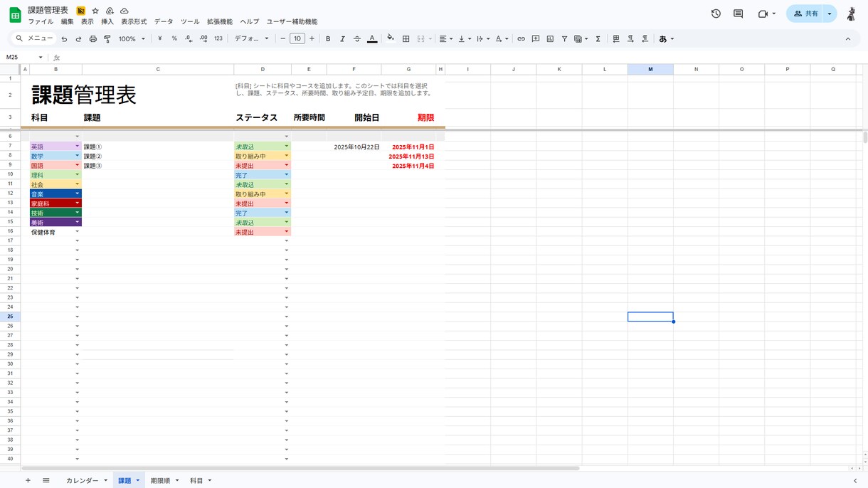This screenshot has height=488, width=868.
Task: Open the text color picker
Action: [372, 39]
